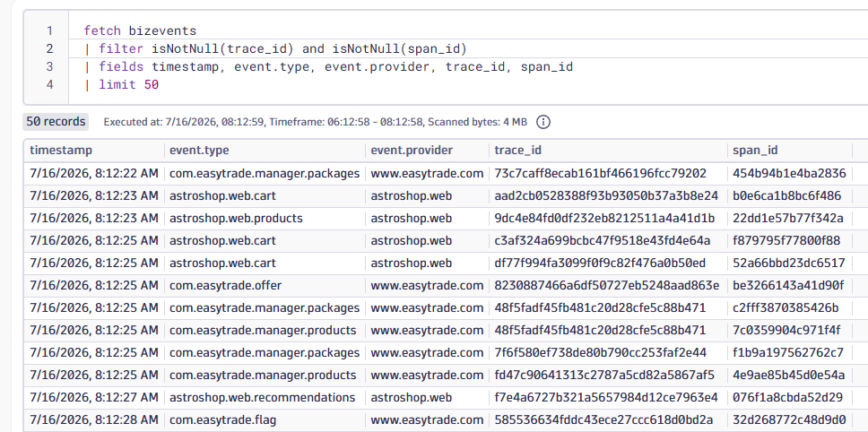The width and height of the screenshot is (868, 432).
Task: Click the 50 records badge
Action: (56, 122)
